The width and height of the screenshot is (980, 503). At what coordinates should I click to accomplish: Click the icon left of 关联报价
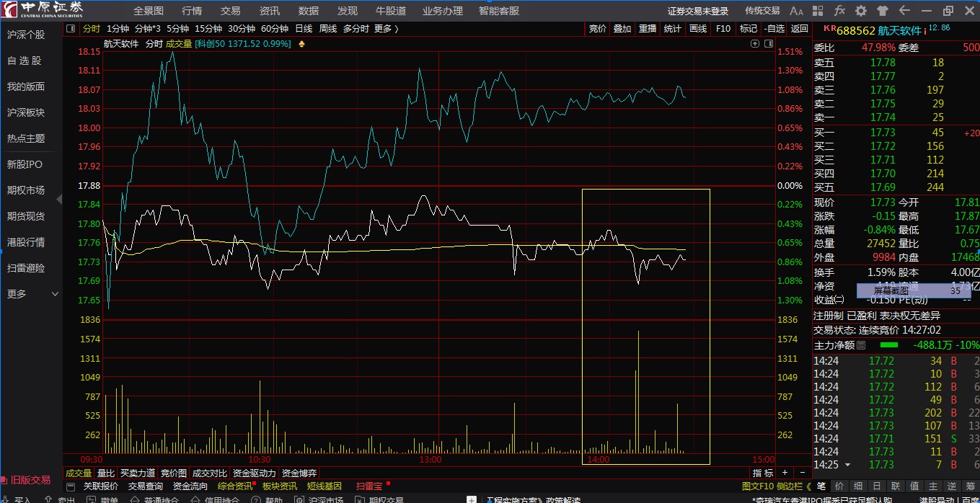click(x=71, y=486)
